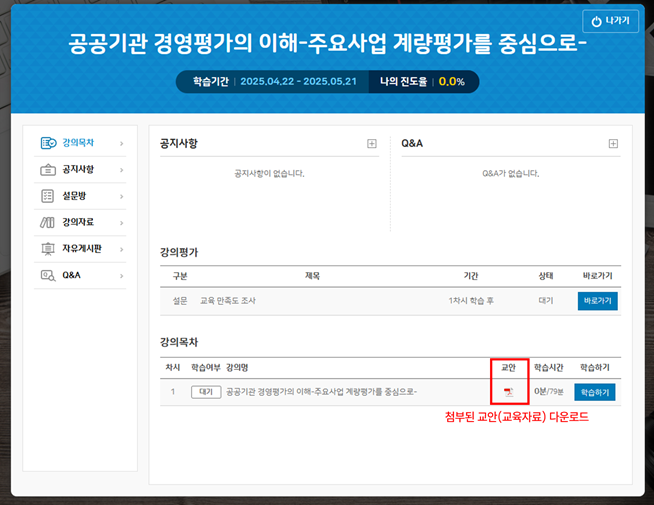
Task: Click the 대기 status badge in 강의목차
Action: 206,392
